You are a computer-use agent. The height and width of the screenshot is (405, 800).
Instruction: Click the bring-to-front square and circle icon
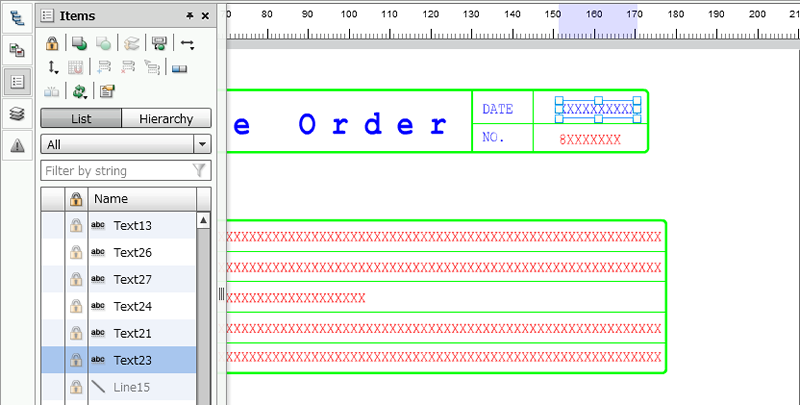[79, 43]
